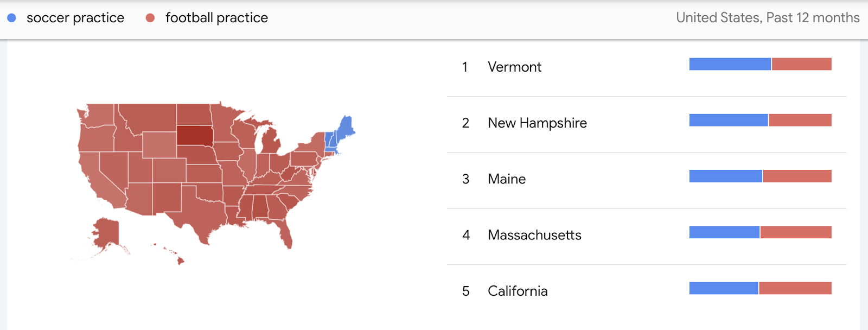Click Vermont's blue soccer bar segment

click(730, 64)
